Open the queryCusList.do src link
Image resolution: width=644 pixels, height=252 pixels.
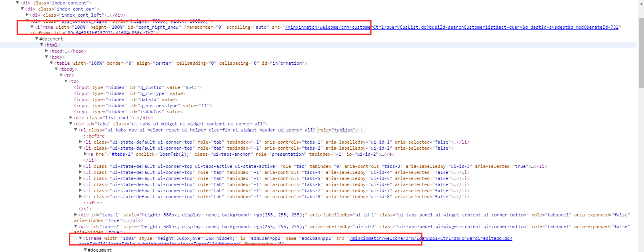coord(452,27)
